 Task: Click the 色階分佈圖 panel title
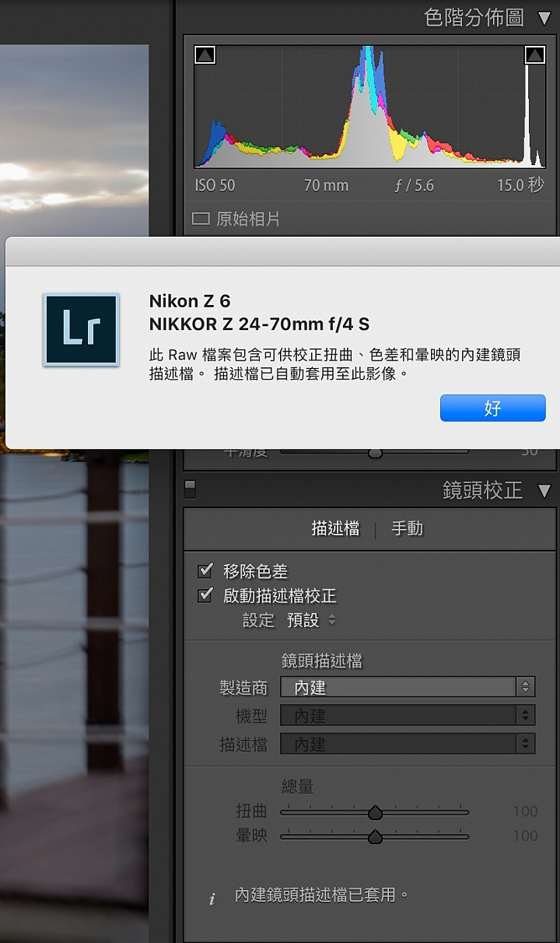click(474, 18)
